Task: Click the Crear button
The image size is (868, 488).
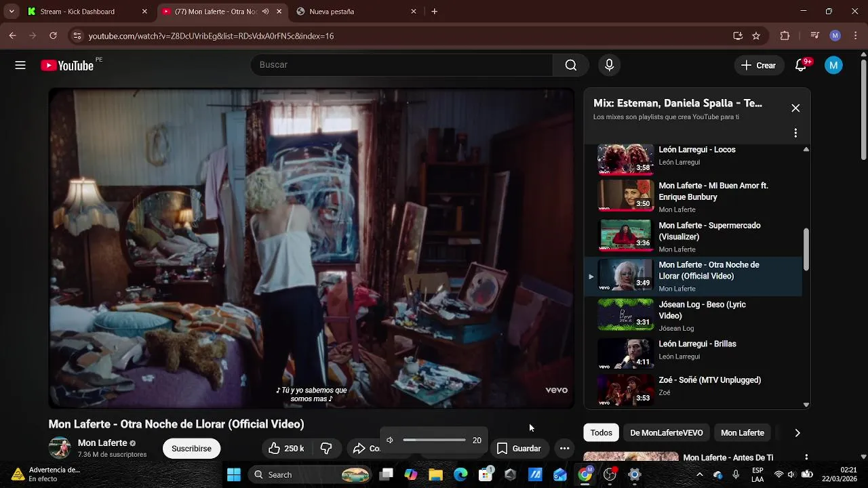Action: (x=758, y=65)
